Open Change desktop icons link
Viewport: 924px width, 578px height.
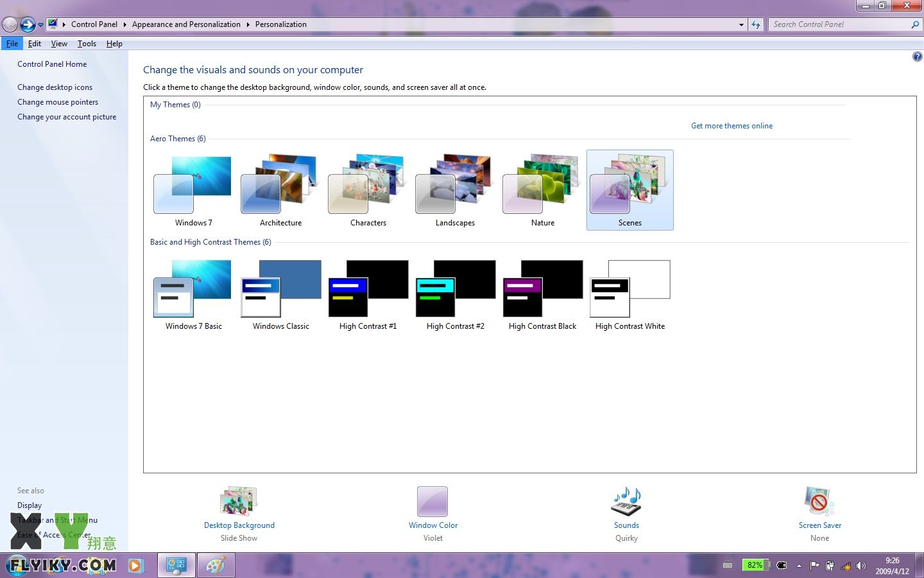tap(55, 87)
